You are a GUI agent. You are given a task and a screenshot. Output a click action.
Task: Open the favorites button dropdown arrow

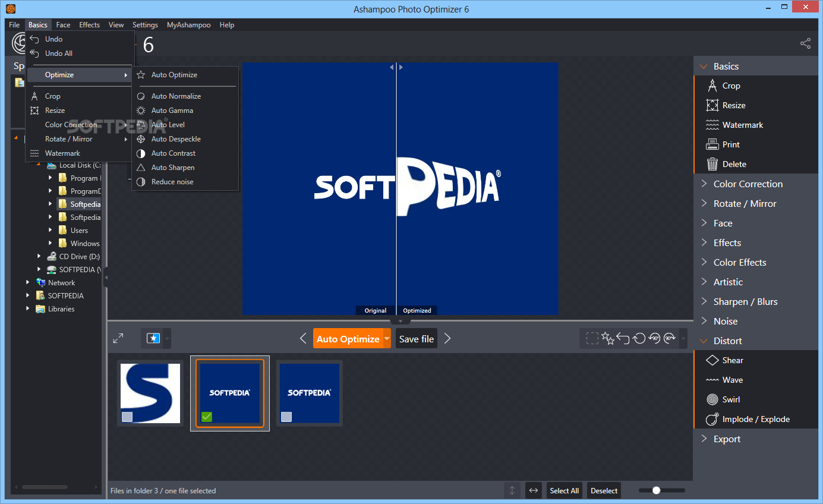(x=167, y=339)
